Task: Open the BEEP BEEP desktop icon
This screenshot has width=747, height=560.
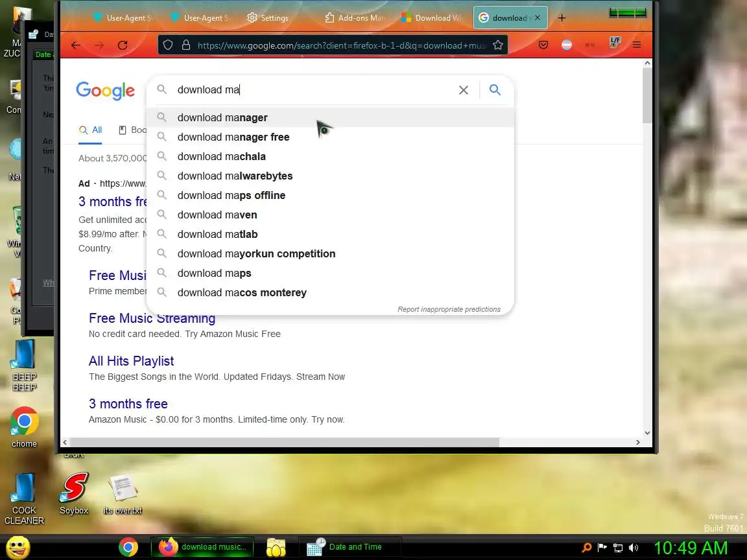Action: [24, 366]
